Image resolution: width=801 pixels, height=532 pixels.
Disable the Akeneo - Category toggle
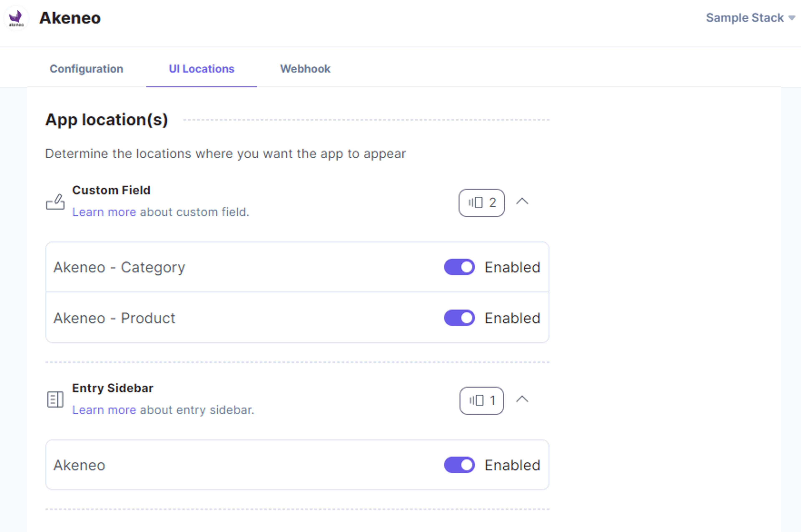(459, 267)
